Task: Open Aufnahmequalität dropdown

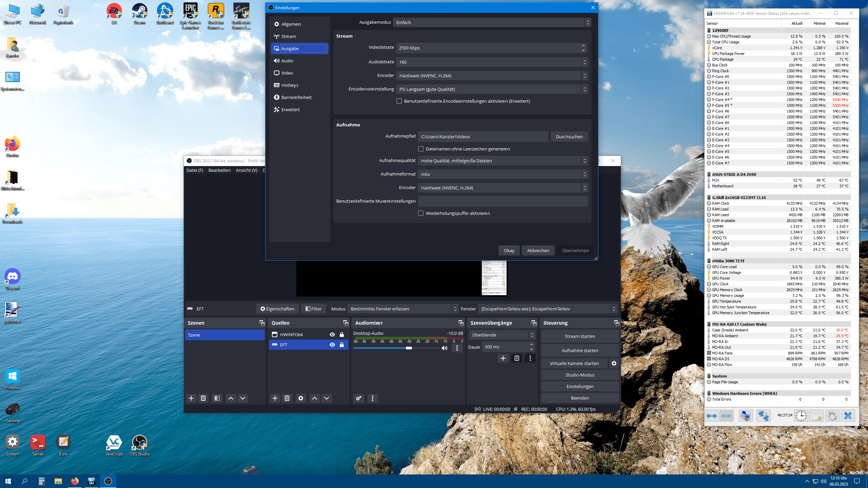Action: pos(503,161)
